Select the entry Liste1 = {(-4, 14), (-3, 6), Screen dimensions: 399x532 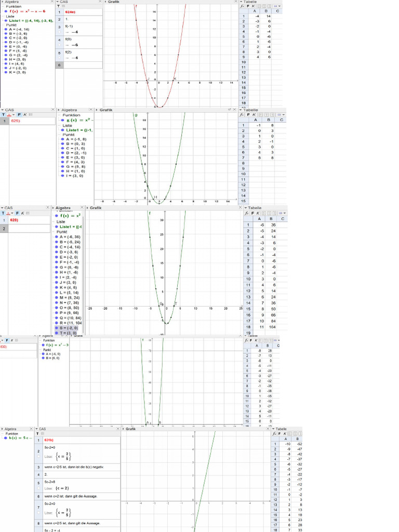(31, 20)
